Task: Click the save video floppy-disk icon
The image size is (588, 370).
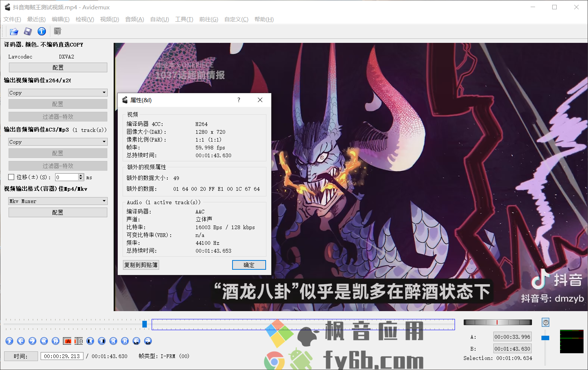Action: [28, 31]
